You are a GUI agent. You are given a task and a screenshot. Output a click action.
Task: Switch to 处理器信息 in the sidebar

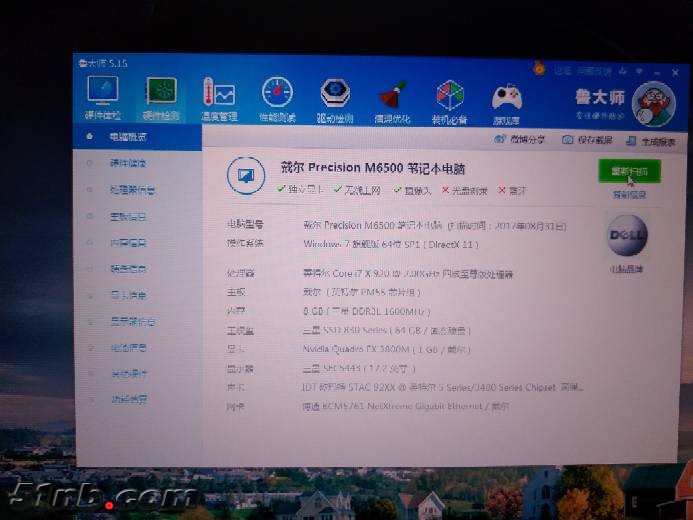132,190
